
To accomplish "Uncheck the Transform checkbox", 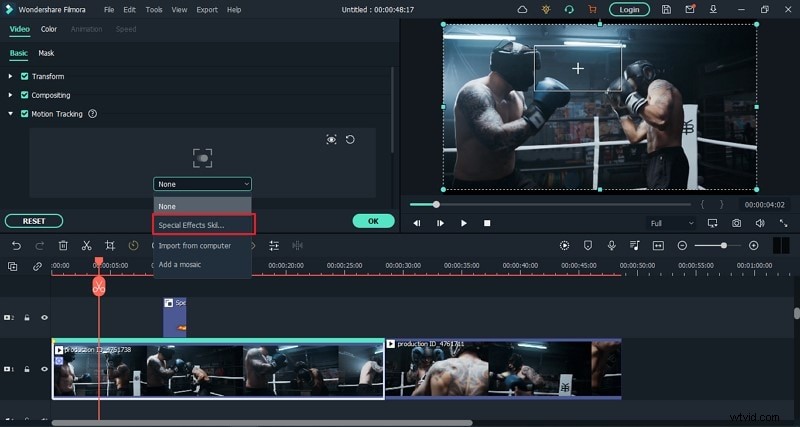I will pyautogui.click(x=24, y=76).
